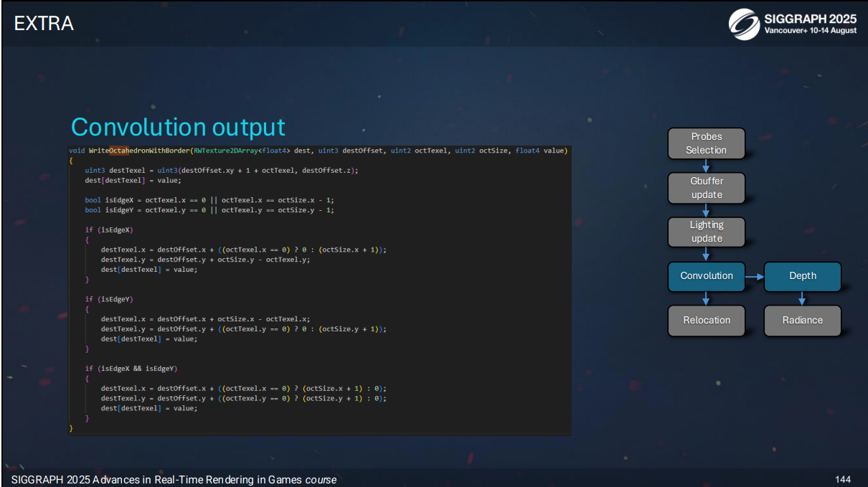Click the 'destOffset.x + octSize.x - octTexel.x' line
Viewport: 868px width, 487px height.
[205, 319]
